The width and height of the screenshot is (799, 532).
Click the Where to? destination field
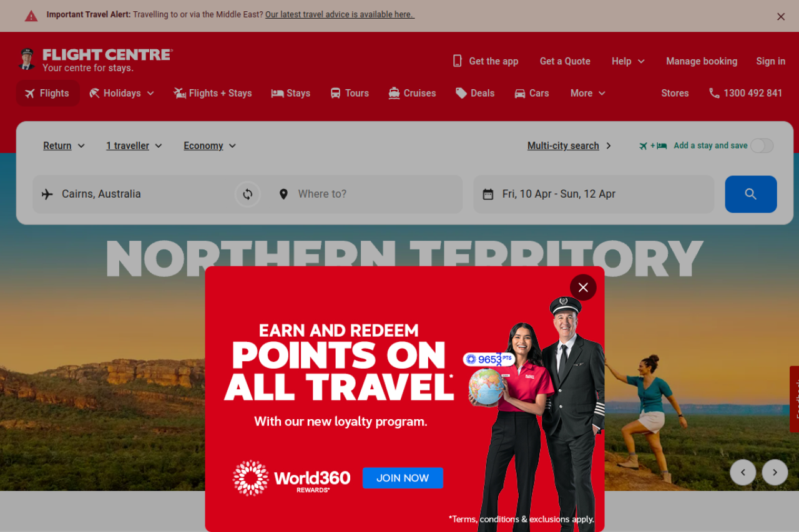pos(367,194)
